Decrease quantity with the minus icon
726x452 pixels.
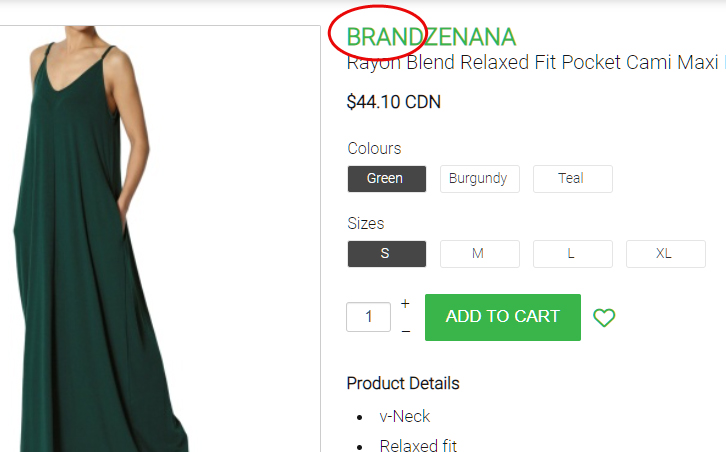coord(406,331)
